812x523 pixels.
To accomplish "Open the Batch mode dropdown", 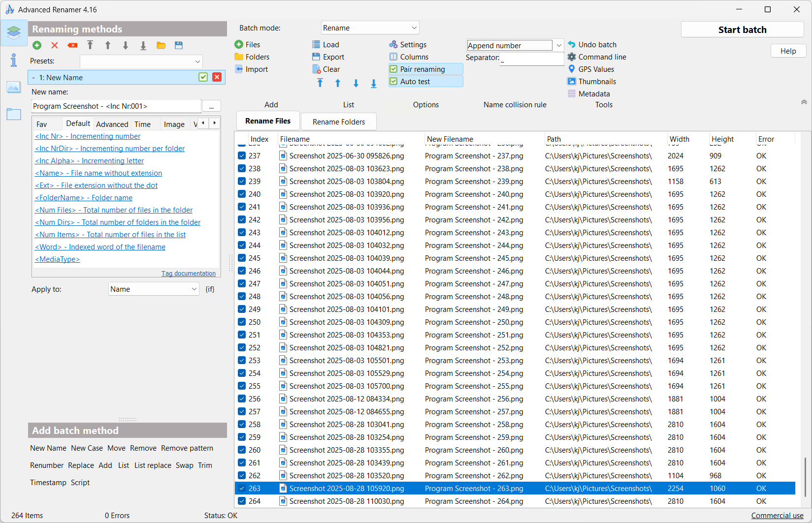I will pyautogui.click(x=370, y=28).
